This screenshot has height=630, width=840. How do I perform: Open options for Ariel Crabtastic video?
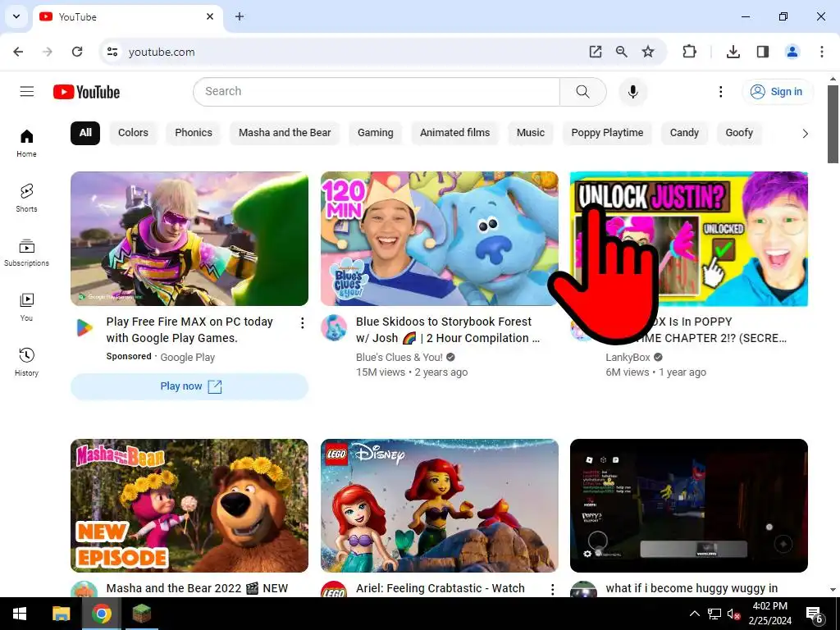pos(552,589)
